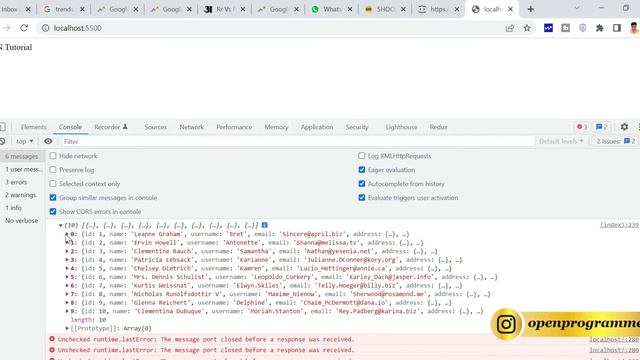Enable Preserve log checkbox

click(53, 170)
